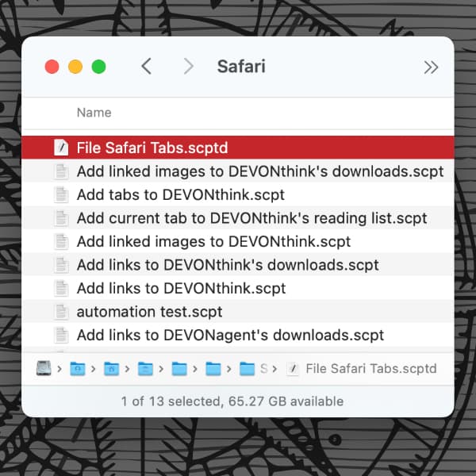The image size is (476, 476).
Task: Select Add links to DEVONagent's downloads.scpt
Action: 238,335
